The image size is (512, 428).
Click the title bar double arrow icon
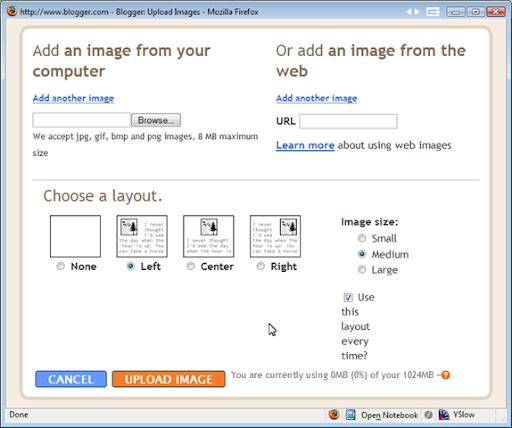click(413, 12)
